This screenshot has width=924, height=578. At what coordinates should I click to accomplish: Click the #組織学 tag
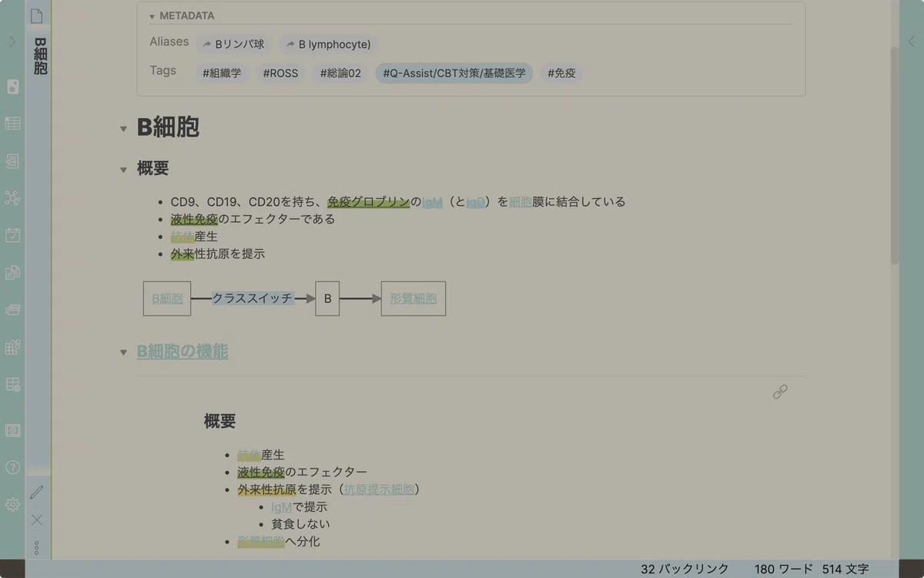(222, 73)
